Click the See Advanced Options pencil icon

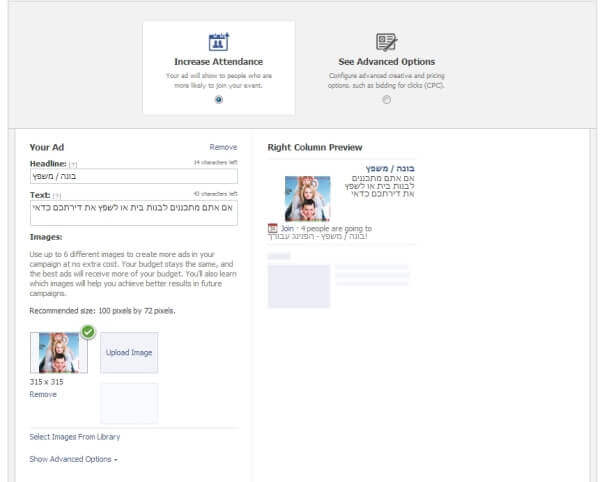386,42
